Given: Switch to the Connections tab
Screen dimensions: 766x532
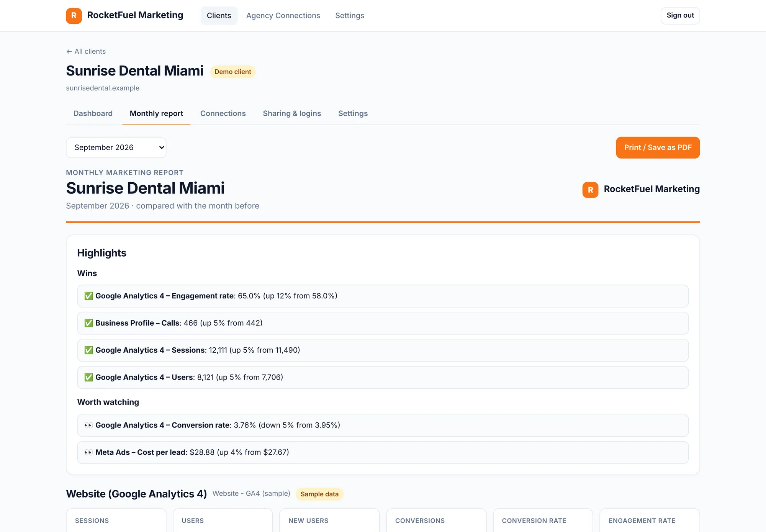Looking at the screenshot, I should pos(223,113).
